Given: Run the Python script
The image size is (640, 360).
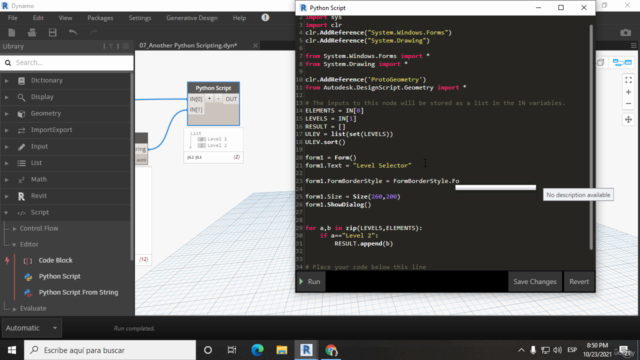Looking at the screenshot, I should 311,282.
